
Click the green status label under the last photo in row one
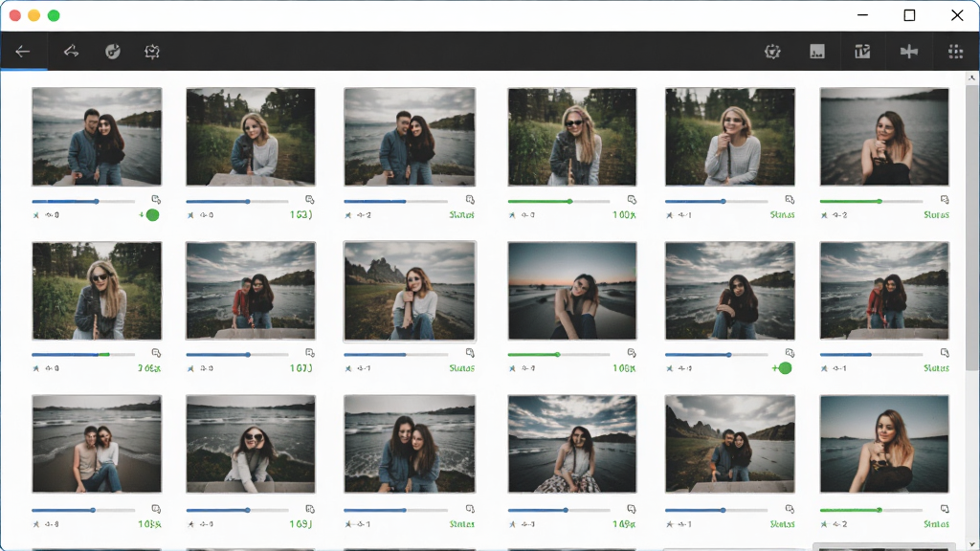[936, 215]
